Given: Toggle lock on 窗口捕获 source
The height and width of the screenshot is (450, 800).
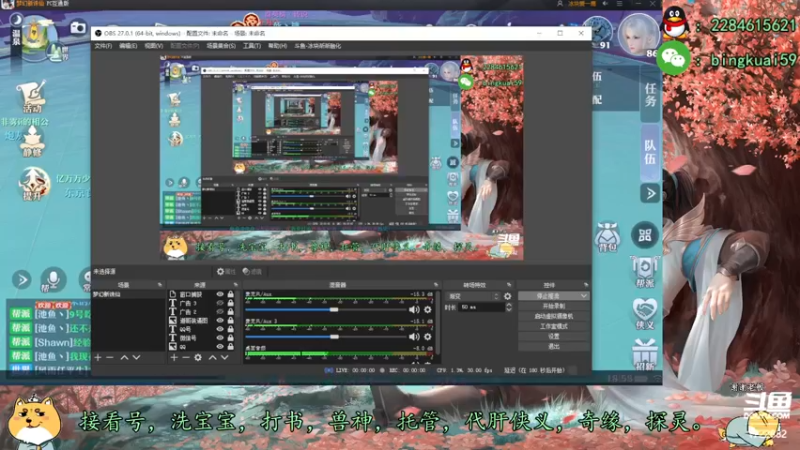Looking at the screenshot, I should point(231,294).
